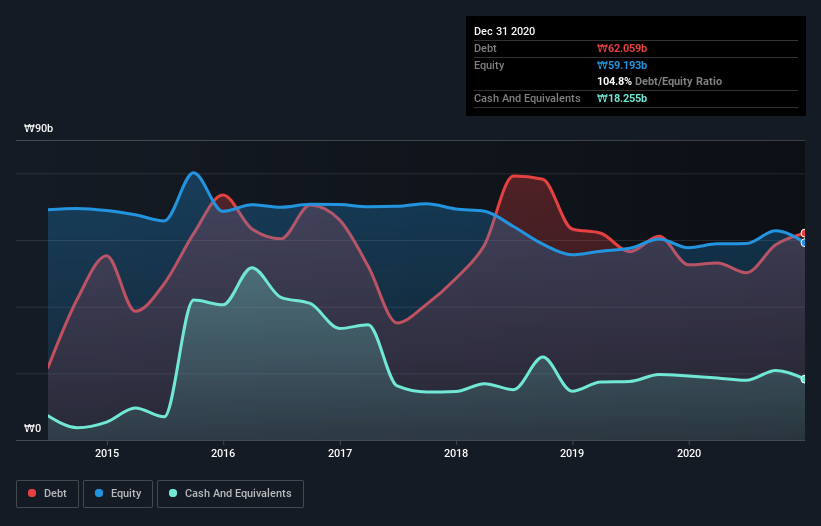Click the ₩62.059b debt value
Image resolution: width=821 pixels, height=526 pixels.
pyautogui.click(x=622, y=49)
